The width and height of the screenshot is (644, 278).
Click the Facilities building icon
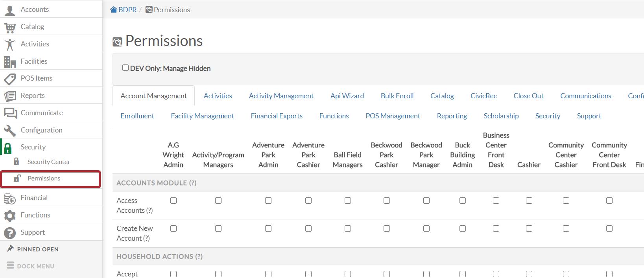(x=9, y=62)
